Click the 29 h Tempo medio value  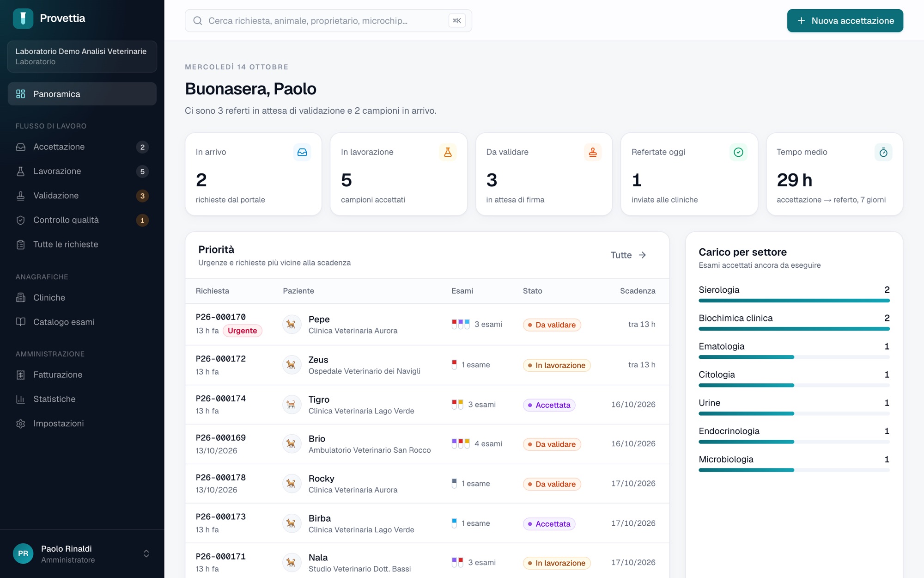[x=795, y=180]
